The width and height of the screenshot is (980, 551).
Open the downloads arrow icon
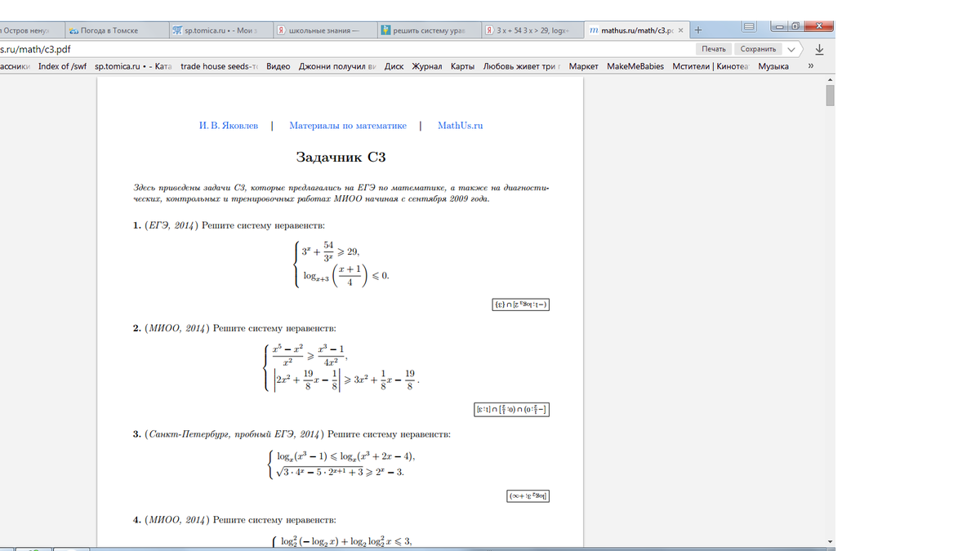[820, 49]
